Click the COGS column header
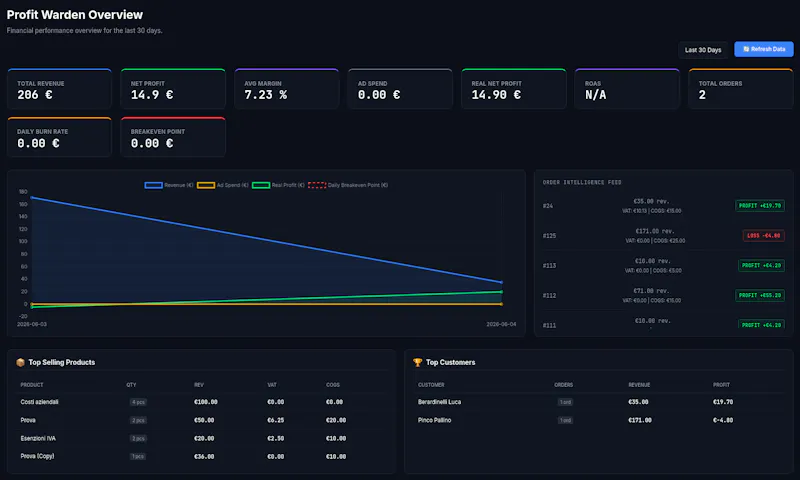The width and height of the screenshot is (800, 480). [333, 385]
